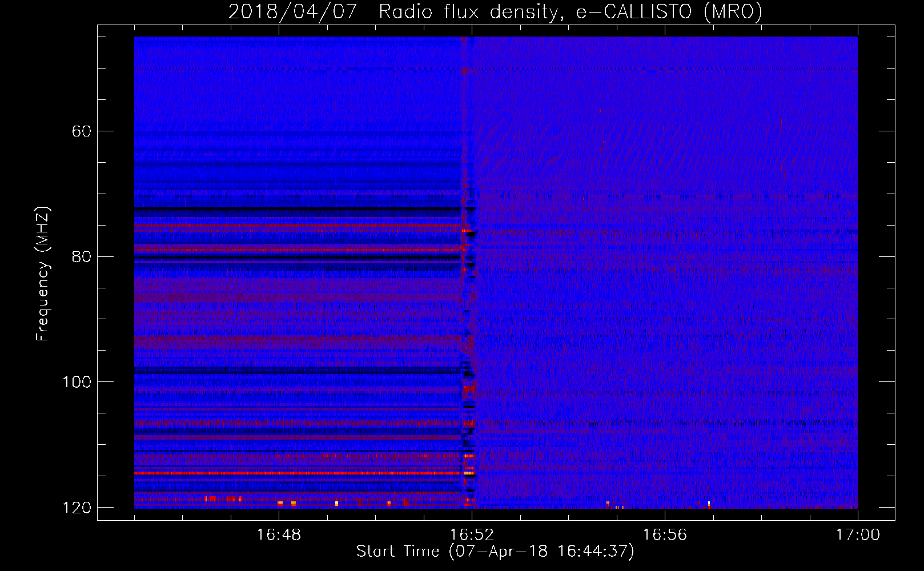Click the plot title "Radio flux density, e-CALLISTO (MRO)"

[571, 11]
